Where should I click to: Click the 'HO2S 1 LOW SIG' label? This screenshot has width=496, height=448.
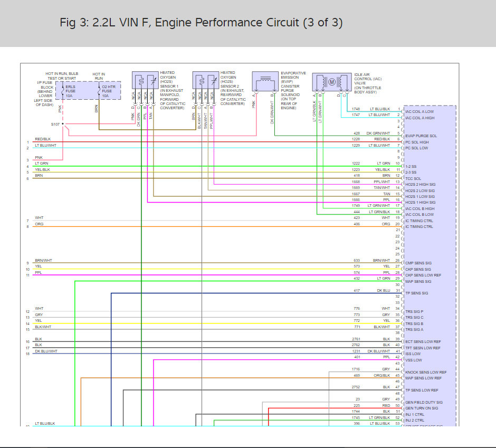tap(420, 196)
